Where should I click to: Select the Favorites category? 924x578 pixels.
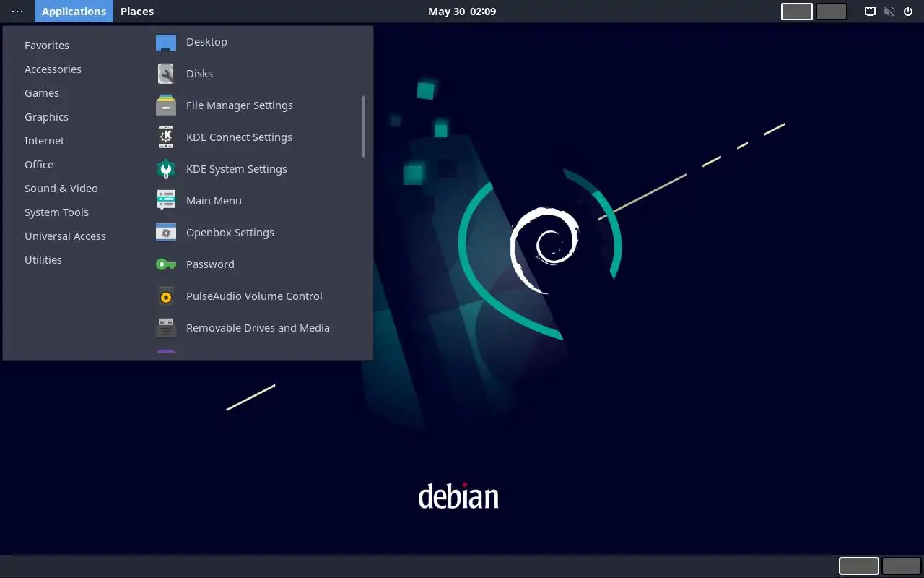coord(47,46)
